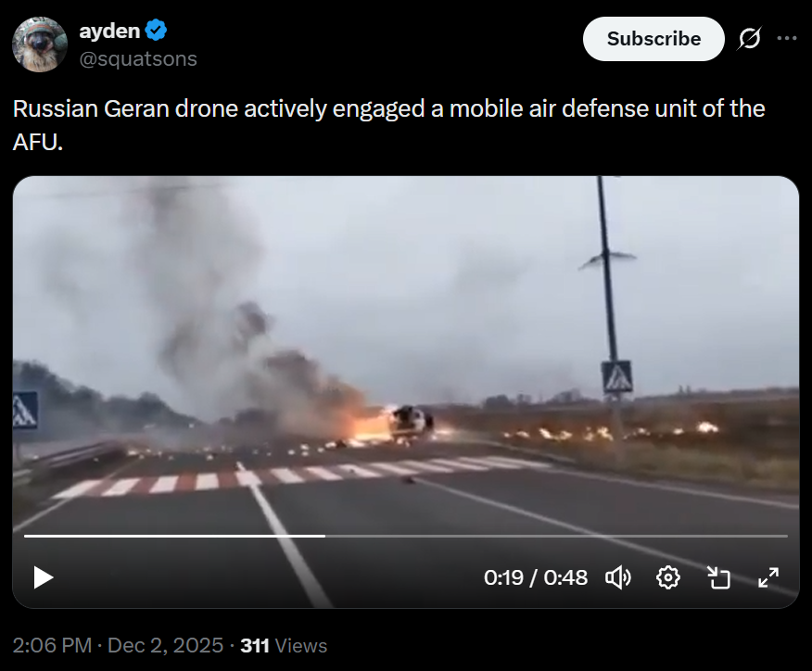Screen dimensions: 812x671
Task: Click the 0:19 / 0:48 time display
Action: tap(536, 577)
